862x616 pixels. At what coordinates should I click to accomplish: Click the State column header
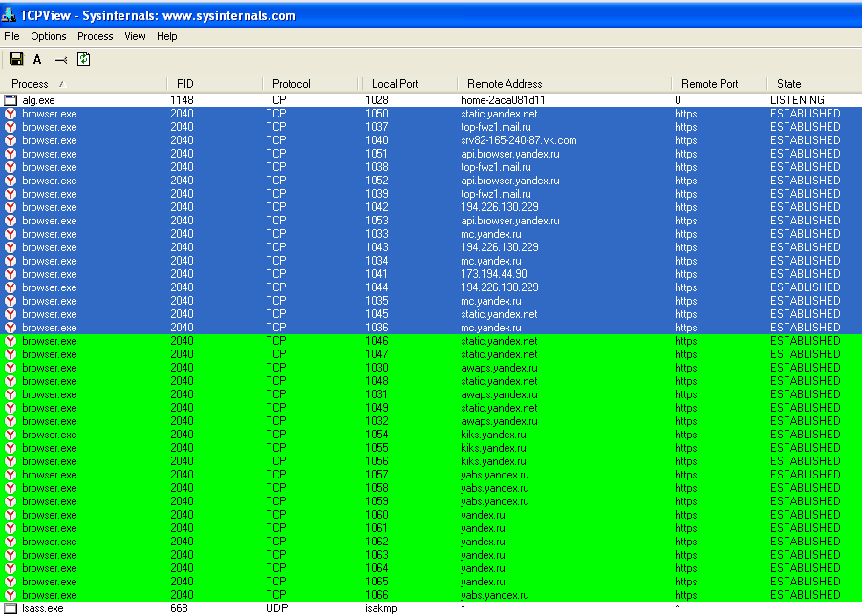point(789,84)
